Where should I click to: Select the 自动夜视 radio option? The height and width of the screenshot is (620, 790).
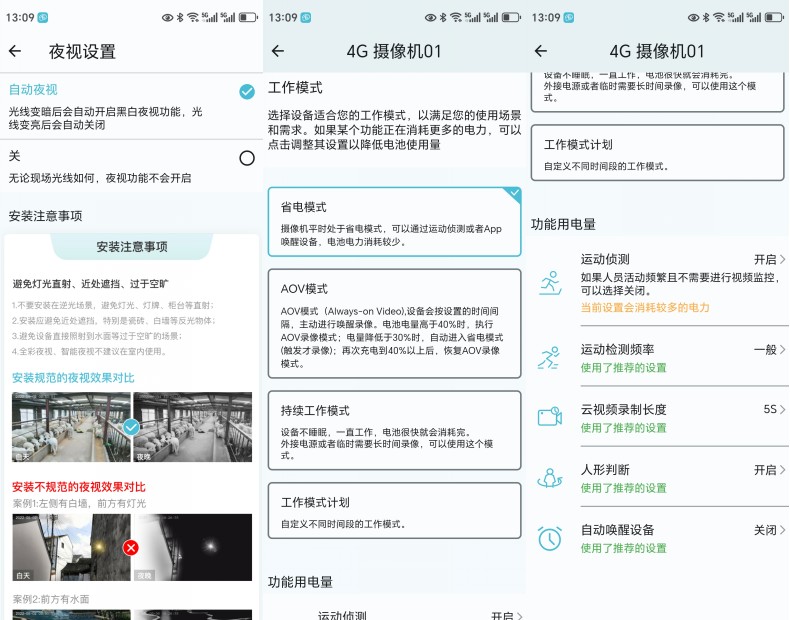[x=247, y=92]
